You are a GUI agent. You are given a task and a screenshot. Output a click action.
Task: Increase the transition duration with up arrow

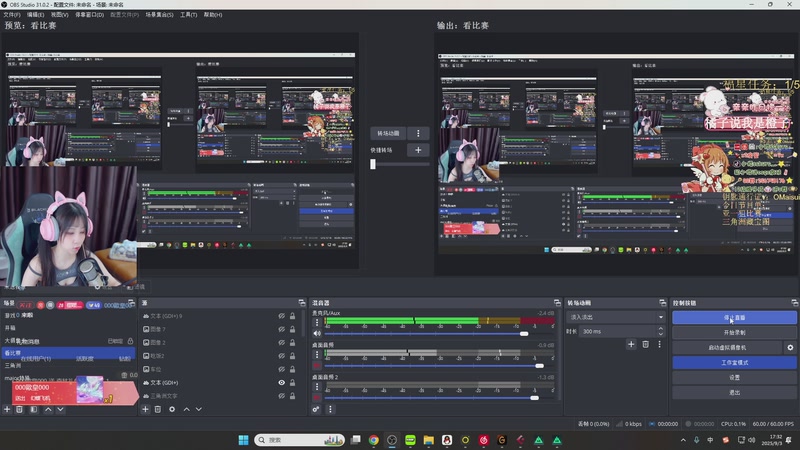pos(661,329)
